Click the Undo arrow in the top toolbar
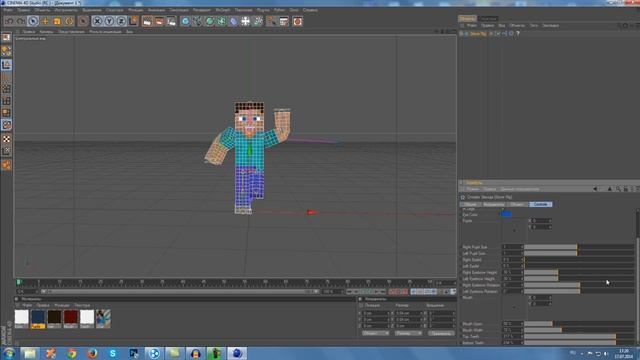Image resolution: width=640 pixels, height=360 pixels. pyautogui.click(x=9, y=21)
